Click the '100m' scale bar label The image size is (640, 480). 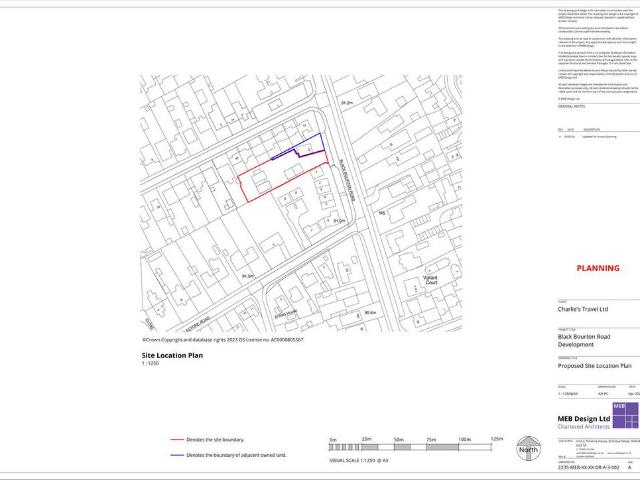point(464,439)
